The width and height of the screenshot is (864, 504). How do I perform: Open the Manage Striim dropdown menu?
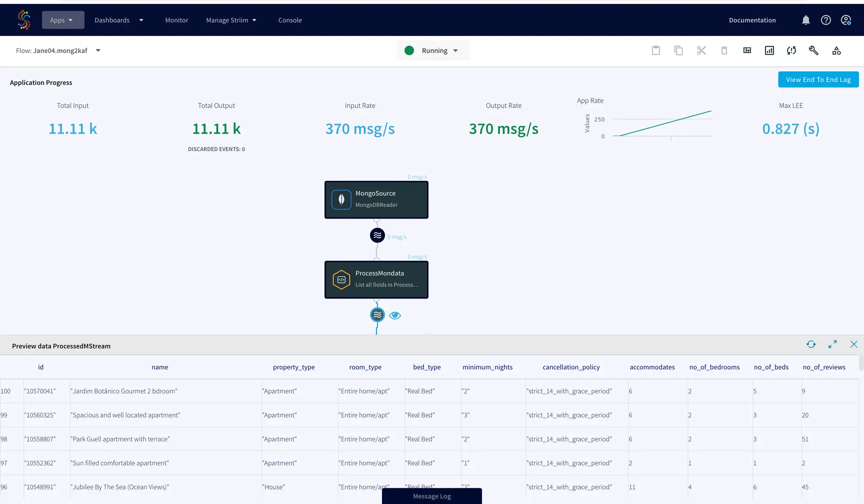(231, 20)
